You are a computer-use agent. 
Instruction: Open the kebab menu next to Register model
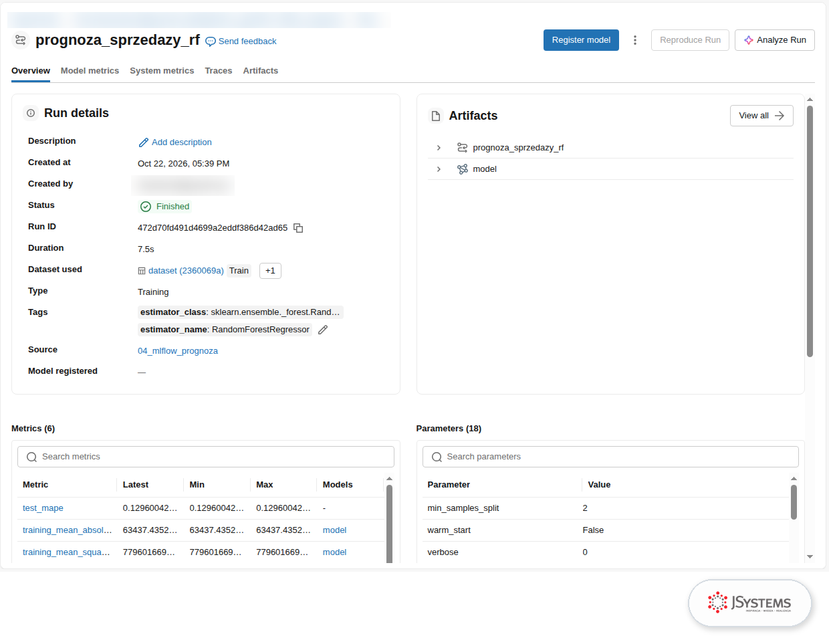tap(635, 40)
